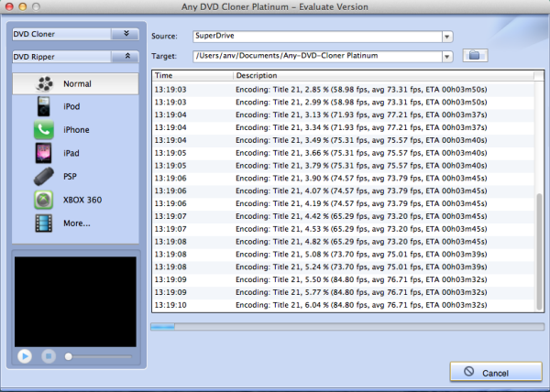Click the Time column header
The height and width of the screenshot is (392, 550).
pyautogui.click(x=192, y=75)
